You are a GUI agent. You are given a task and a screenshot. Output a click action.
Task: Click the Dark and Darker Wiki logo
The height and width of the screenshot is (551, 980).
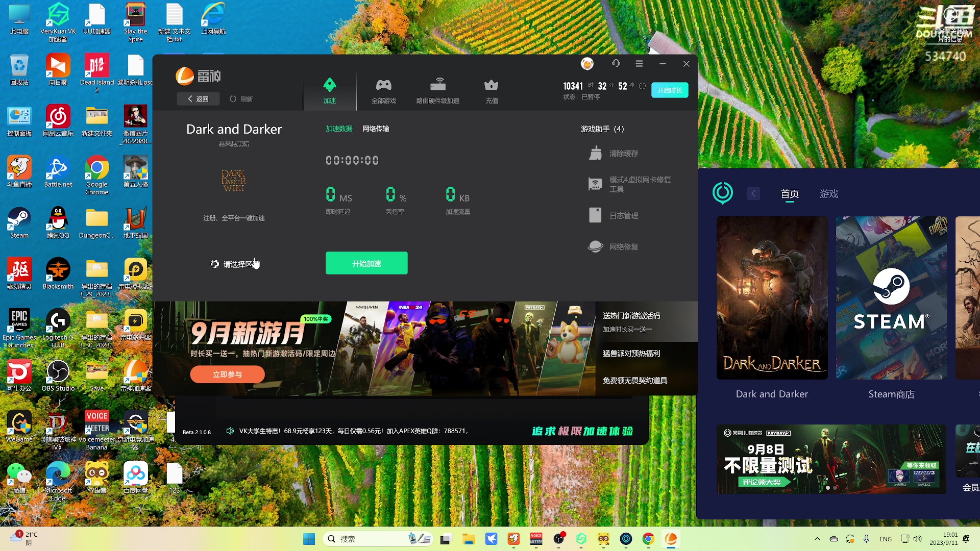(x=234, y=180)
